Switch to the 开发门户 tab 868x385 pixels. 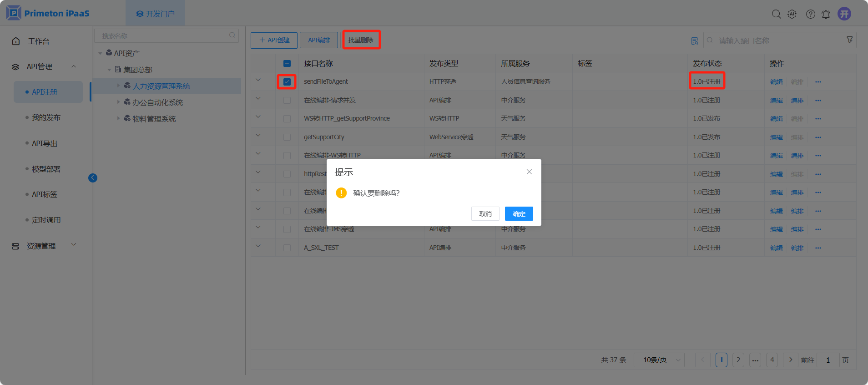coord(155,14)
